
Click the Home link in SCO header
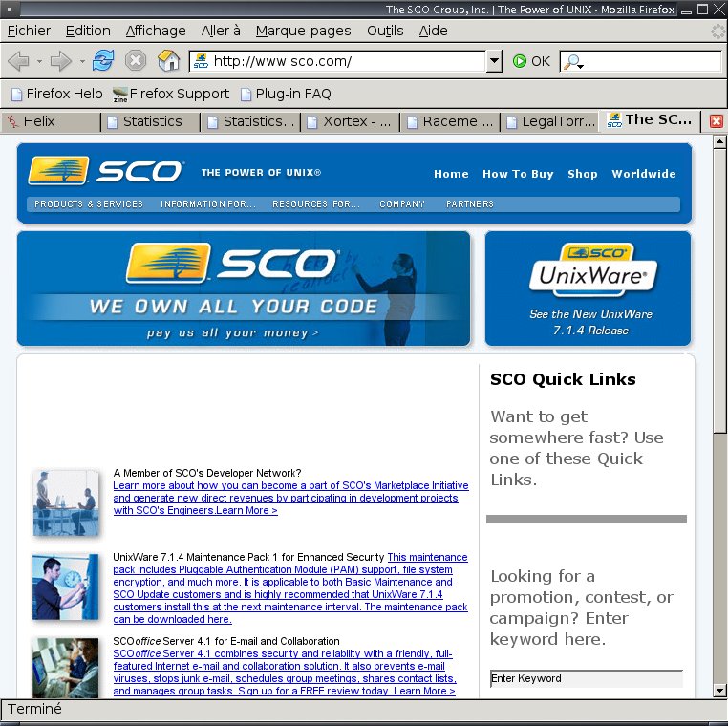pyautogui.click(x=451, y=174)
